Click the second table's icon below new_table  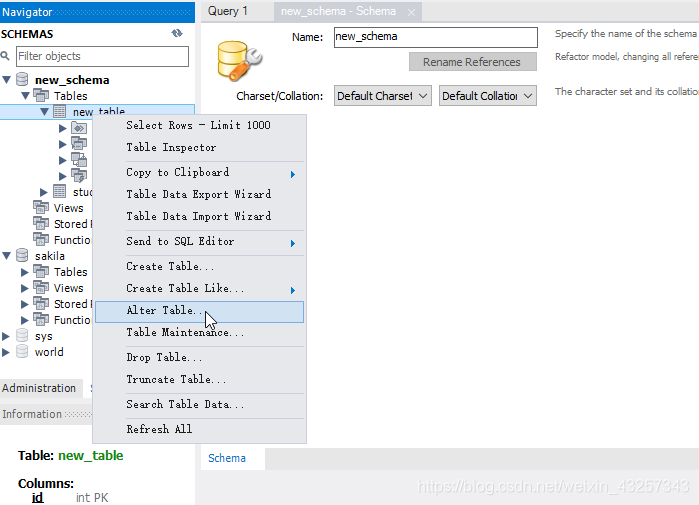click(60, 192)
